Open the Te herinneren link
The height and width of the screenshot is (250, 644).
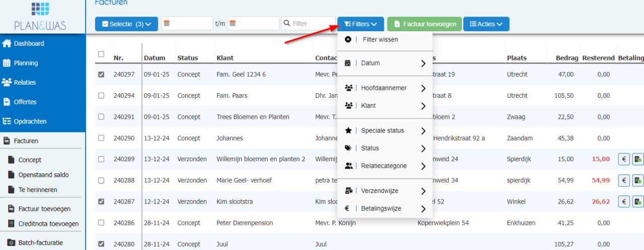[x=38, y=190]
